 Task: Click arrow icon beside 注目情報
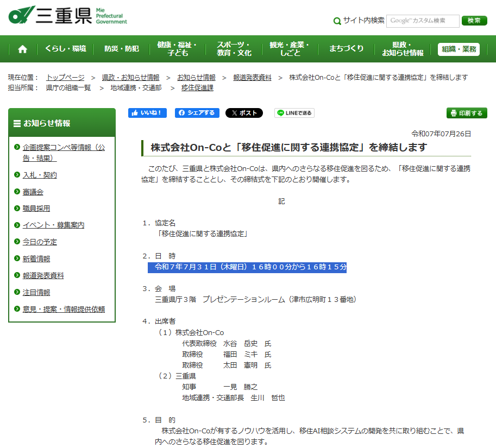coord(17,292)
